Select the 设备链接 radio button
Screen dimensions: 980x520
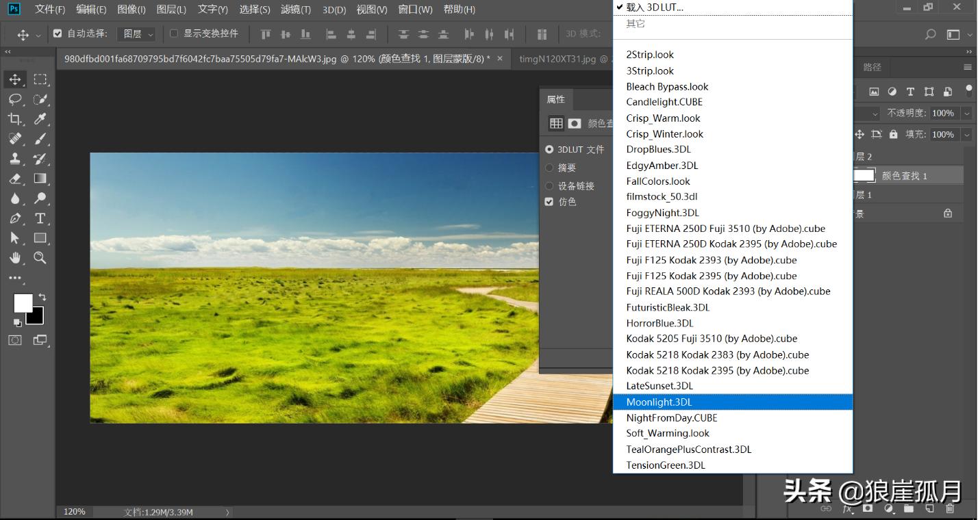[549, 185]
